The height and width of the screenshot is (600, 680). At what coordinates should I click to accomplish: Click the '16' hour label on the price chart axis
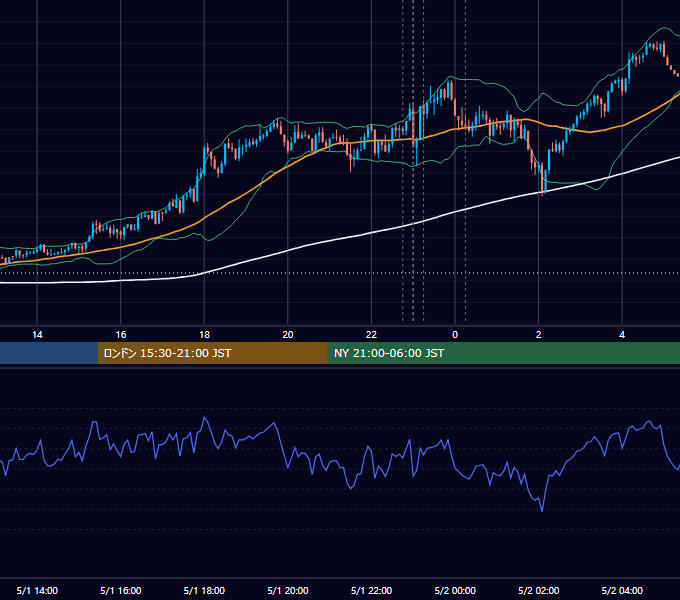(x=121, y=335)
